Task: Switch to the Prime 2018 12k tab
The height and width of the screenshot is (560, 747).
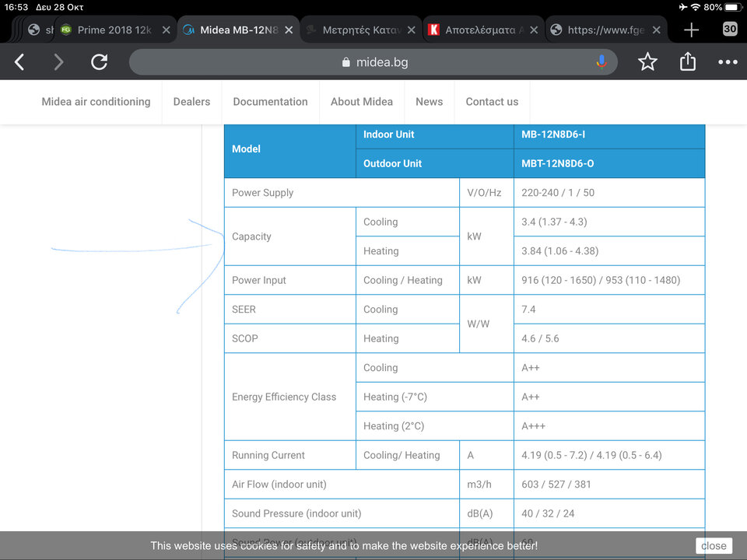Action: (114, 30)
